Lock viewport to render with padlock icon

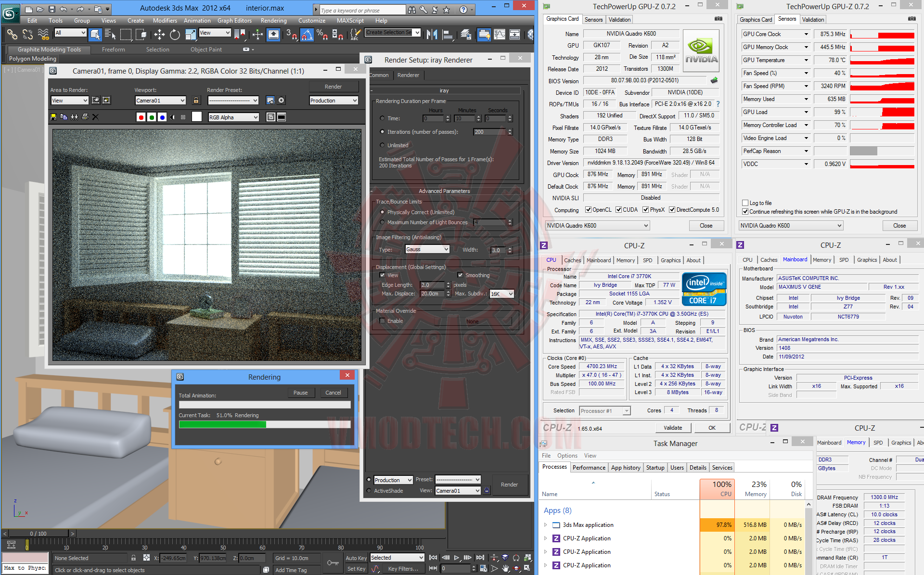196,101
